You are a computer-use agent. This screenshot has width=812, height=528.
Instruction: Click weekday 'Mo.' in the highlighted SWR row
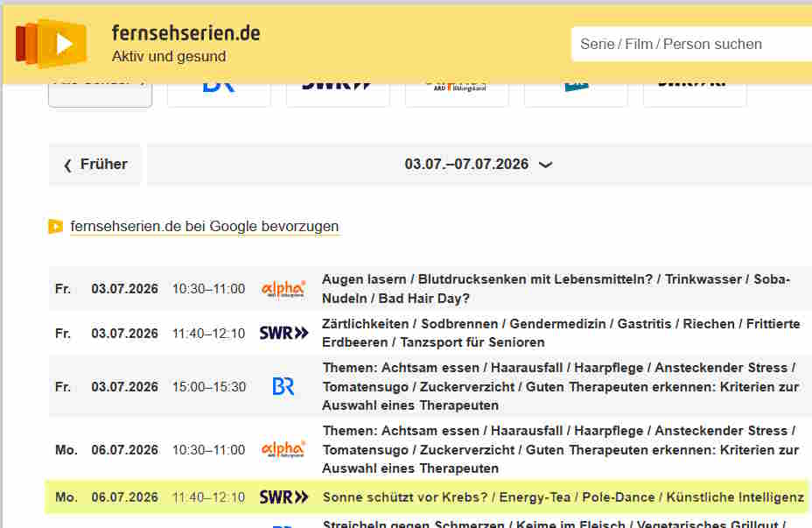point(66,497)
